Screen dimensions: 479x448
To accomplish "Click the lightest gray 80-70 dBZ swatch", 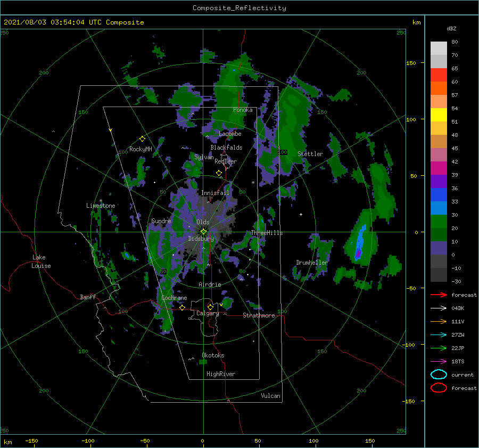I will [x=439, y=48].
